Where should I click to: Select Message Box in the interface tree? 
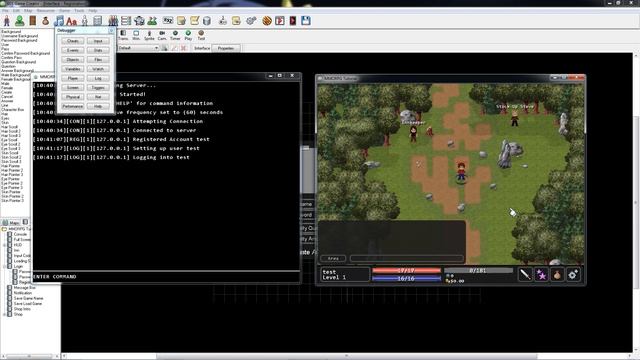click(x=25, y=288)
